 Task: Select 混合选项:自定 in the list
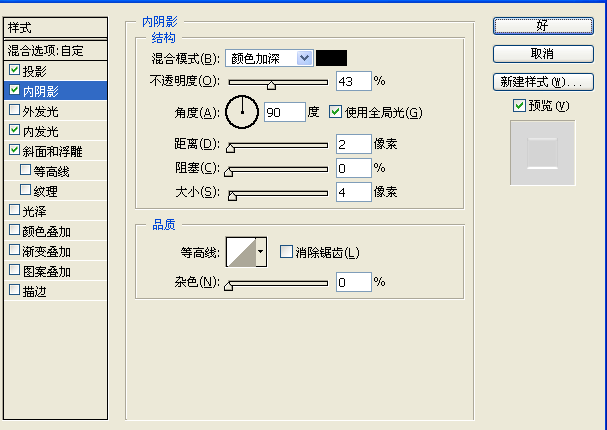click(55, 50)
